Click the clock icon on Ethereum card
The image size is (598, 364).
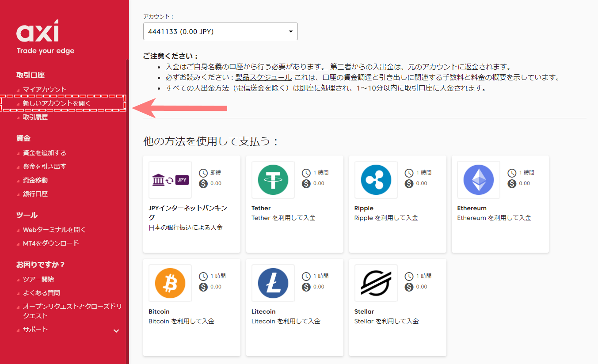point(512,173)
